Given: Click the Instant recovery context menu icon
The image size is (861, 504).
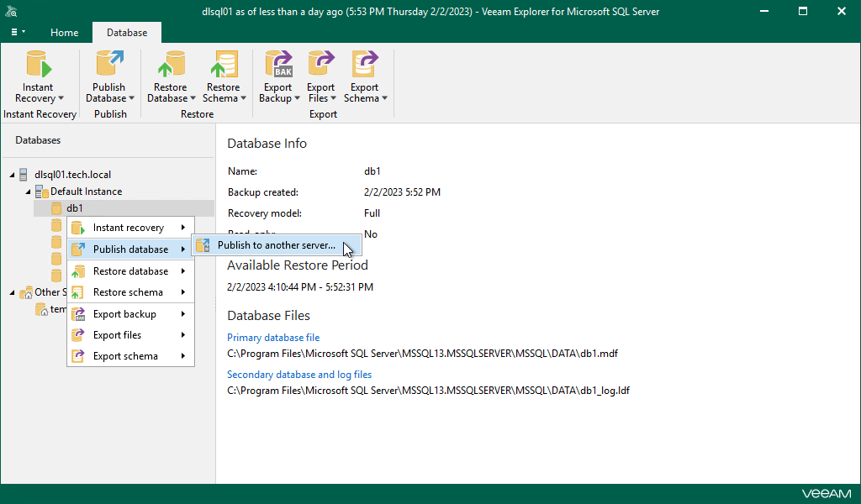Looking at the screenshot, I should [78, 228].
